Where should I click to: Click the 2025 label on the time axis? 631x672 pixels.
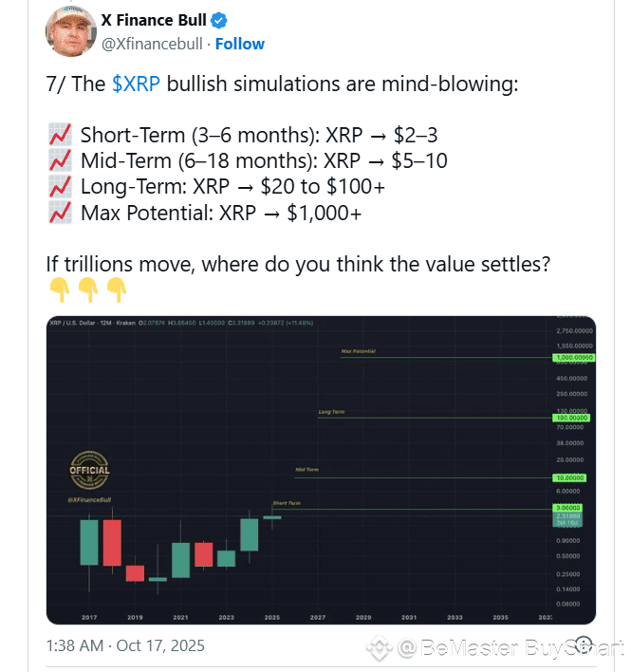pyautogui.click(x=272, y=617)
